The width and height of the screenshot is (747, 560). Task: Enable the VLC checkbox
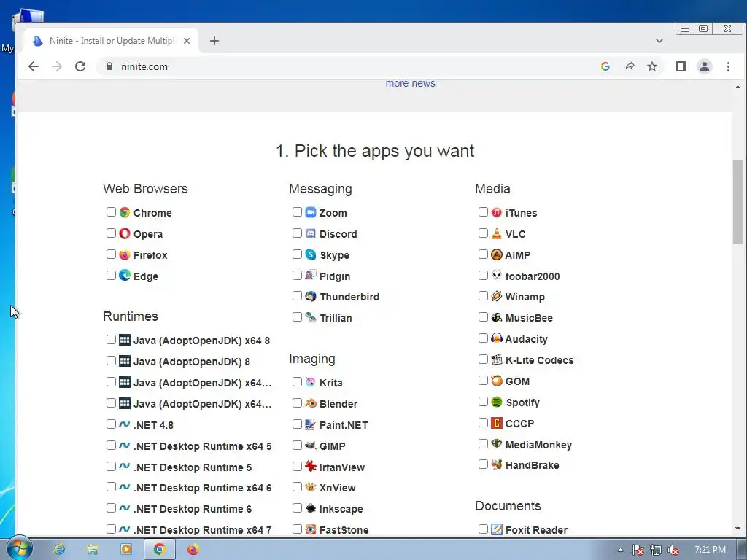(483, 233)
